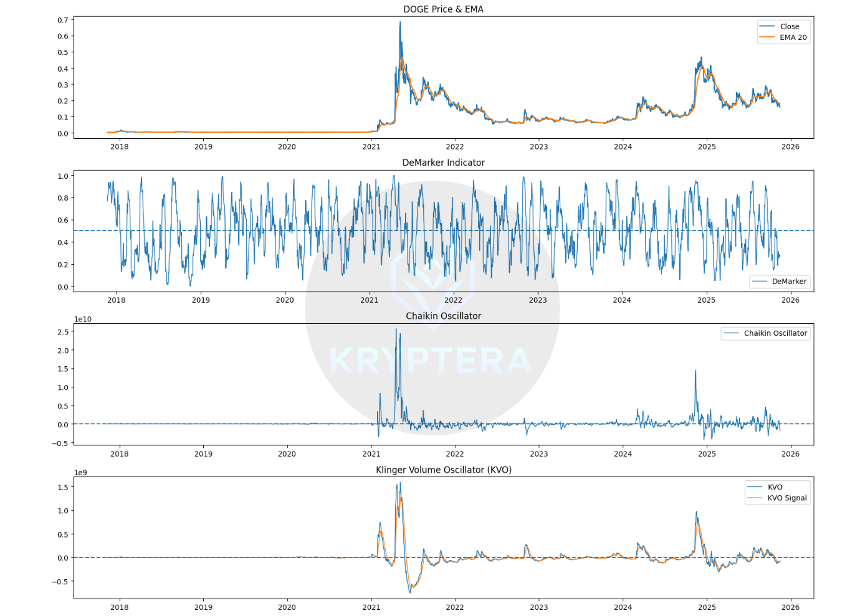Image resolution: width=865 pixels, height=616 pixels.
Task: Click the "Chaikin Oscillator" chart title above the third plot
Action: tap(443, 316)
